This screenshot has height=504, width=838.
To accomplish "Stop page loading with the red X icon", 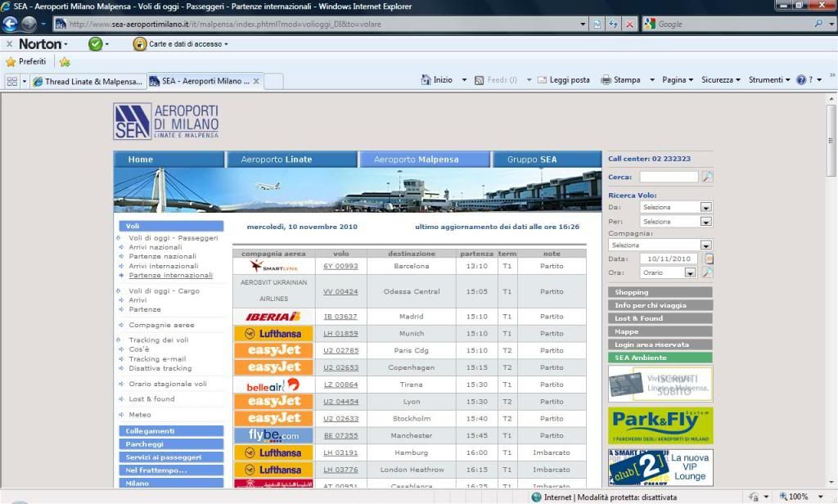I will (630, 24).
